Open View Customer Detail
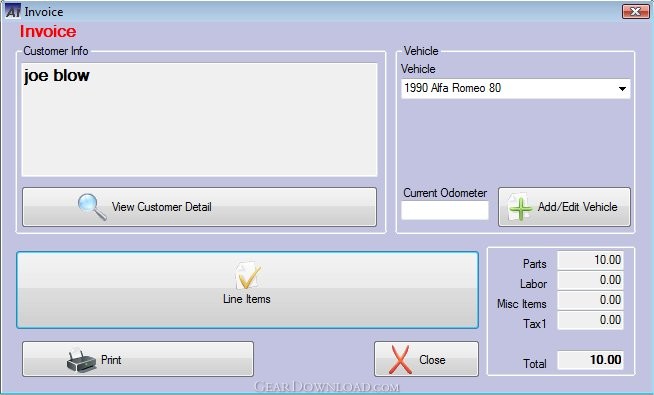The image size is (654, 395). 199,207
